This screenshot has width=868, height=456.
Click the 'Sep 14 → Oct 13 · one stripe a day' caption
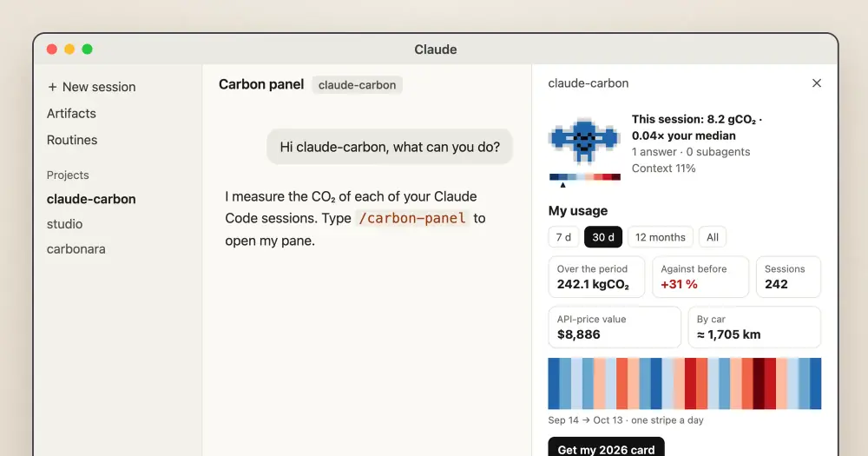pos(626,420)
